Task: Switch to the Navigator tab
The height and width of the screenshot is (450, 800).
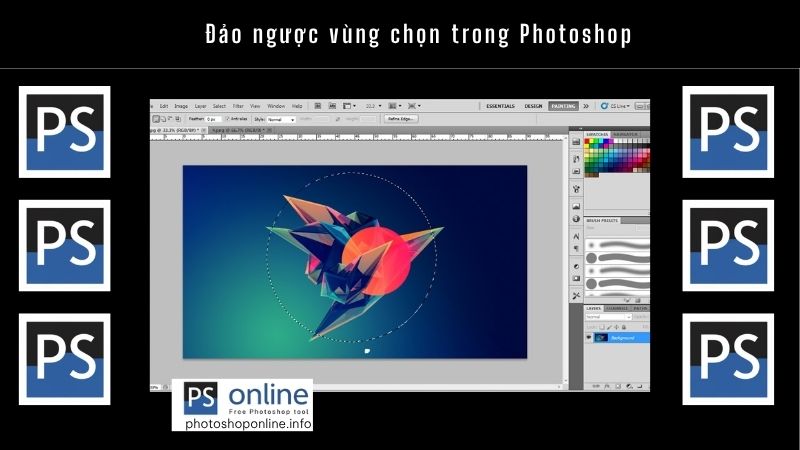Action: click(626, 134)
